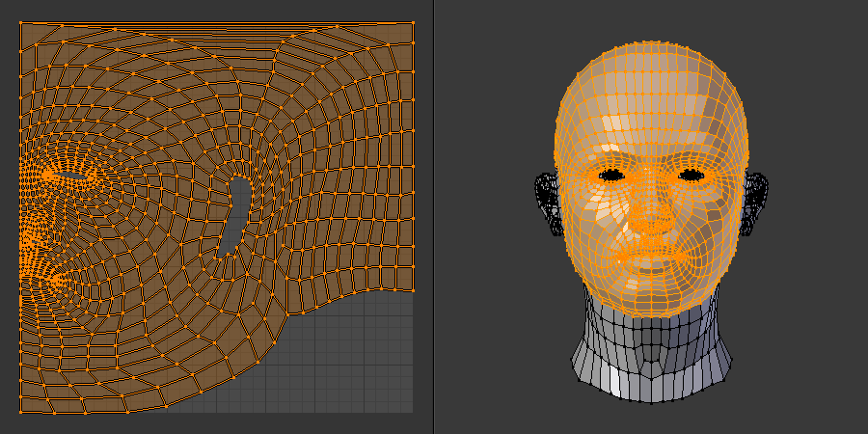
Task: Click the unselected left ear wireframe on head
Action: tap(548, 204)
